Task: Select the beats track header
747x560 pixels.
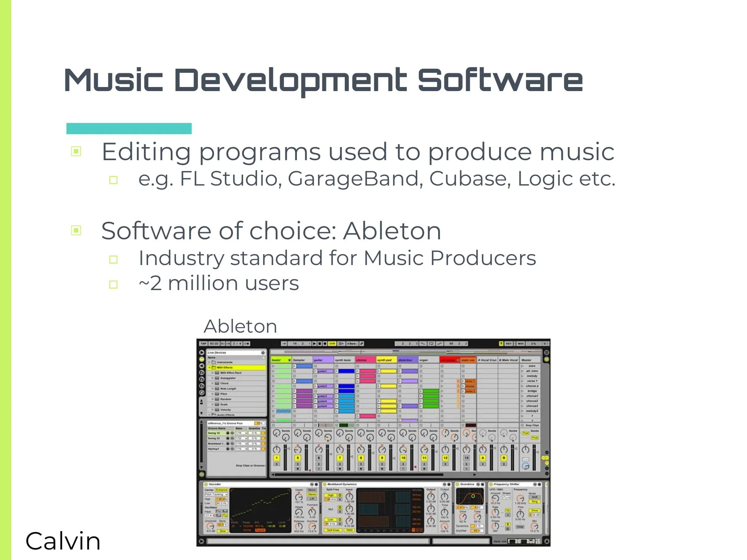Action: [281, 360]
